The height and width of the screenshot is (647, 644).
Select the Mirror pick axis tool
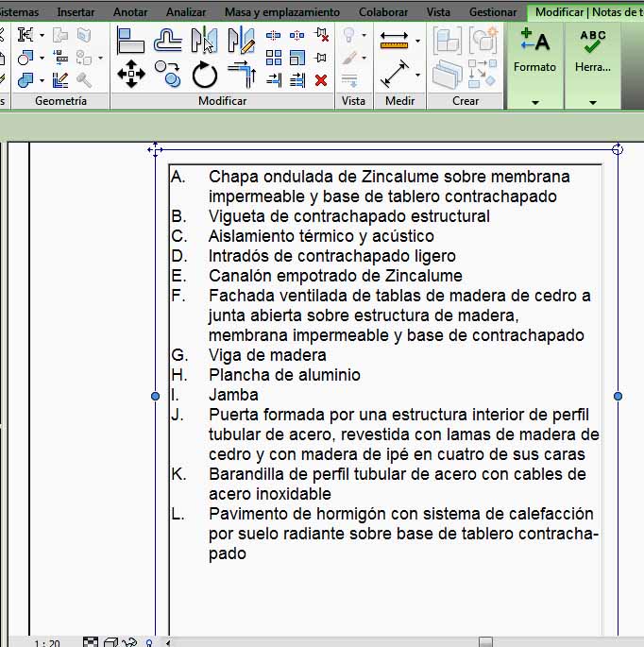click(x=204, y=41)
